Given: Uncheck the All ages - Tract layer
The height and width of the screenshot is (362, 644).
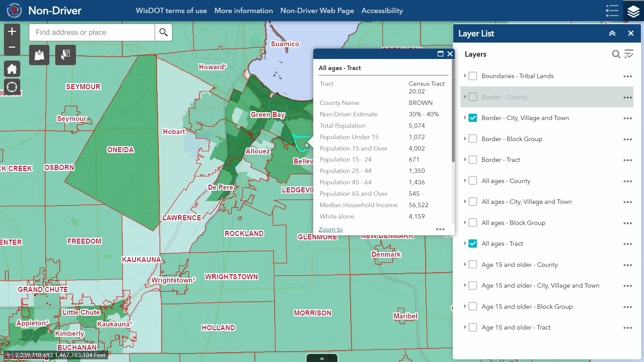Looking at the screenshot, I should point(473,244).
